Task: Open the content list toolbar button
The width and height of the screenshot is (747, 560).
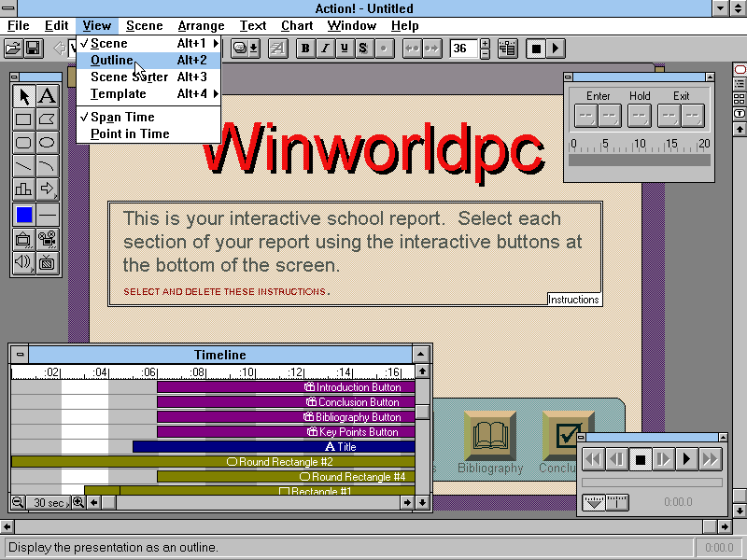Action: 508,49
